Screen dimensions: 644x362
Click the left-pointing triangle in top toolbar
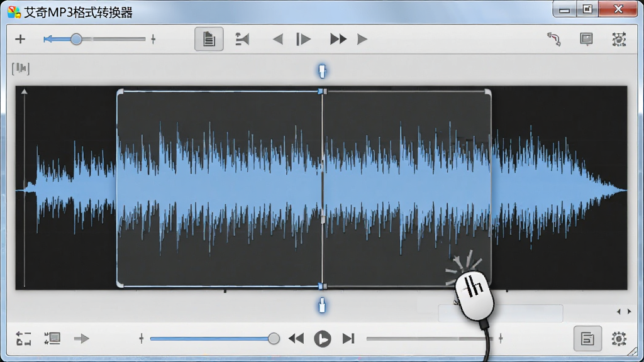coord(277,40)
